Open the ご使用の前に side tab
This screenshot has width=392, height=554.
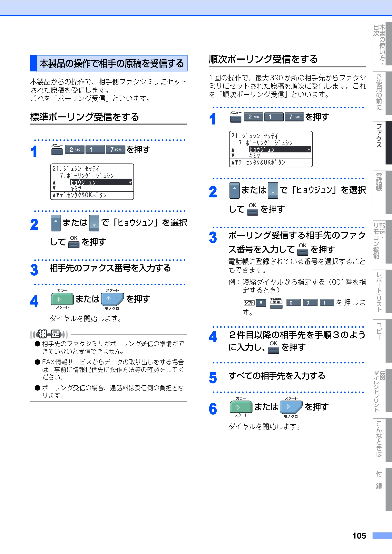382,93
